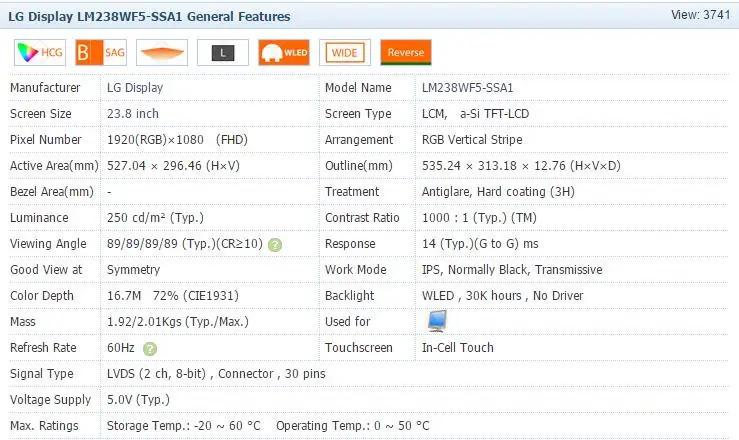Click the 16.7M 72% (CIE1931) value
This screenshot has width=739, height=440.
coord(173,296)
